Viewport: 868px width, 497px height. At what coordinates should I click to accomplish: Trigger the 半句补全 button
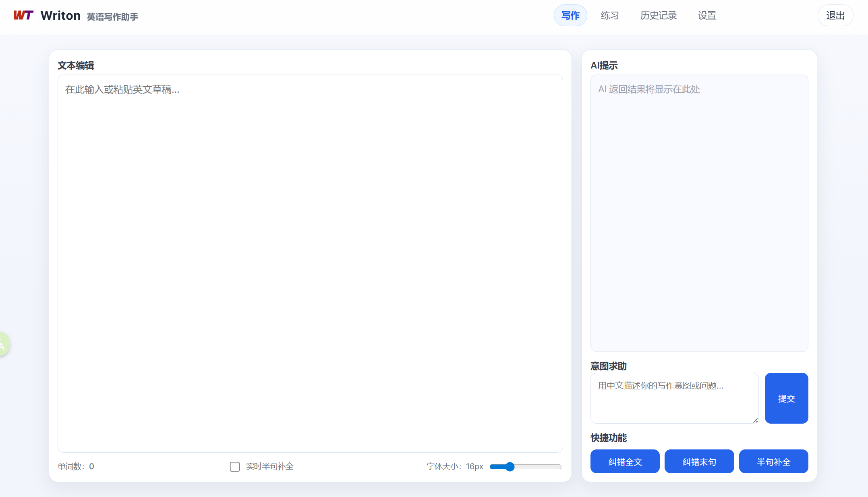[773, 462]
